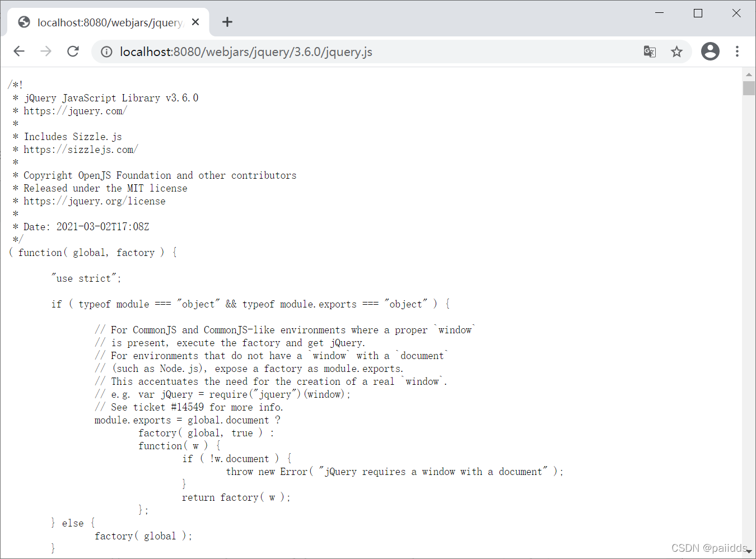Go back to the previous page
The height and width of the screenshot is (559, 756).
pos(19,52)
